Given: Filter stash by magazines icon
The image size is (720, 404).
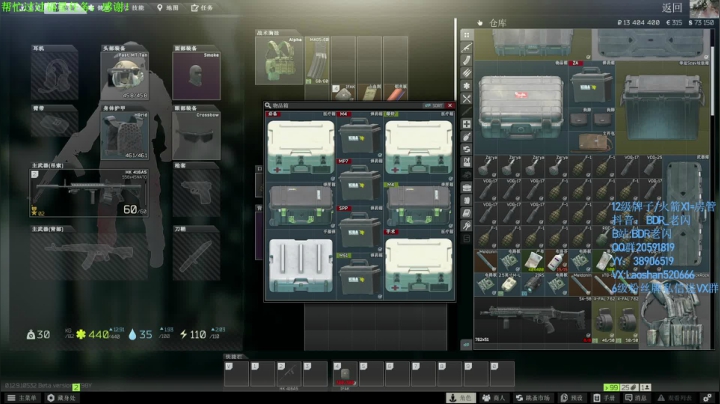Looking at the screenshot, I should pos(467,60).
